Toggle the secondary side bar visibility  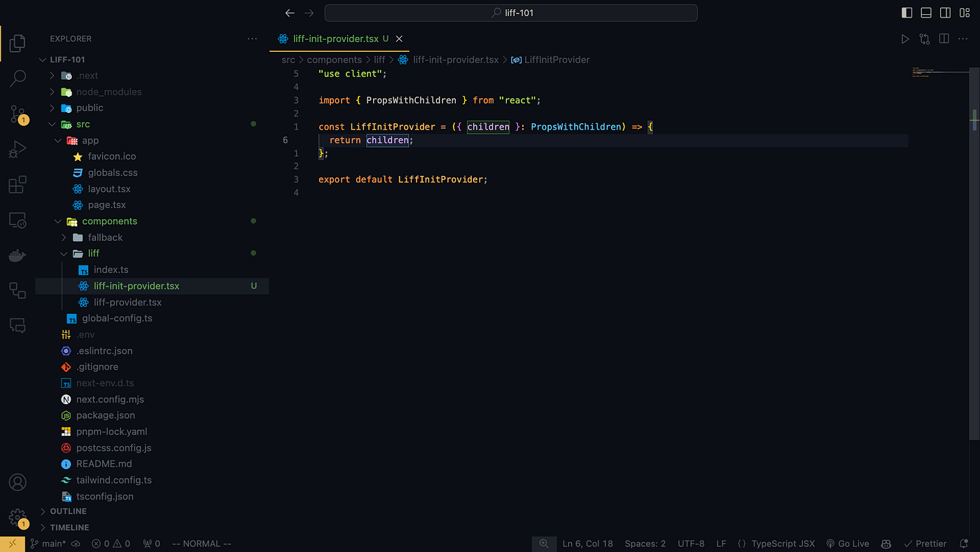point(945,13)
